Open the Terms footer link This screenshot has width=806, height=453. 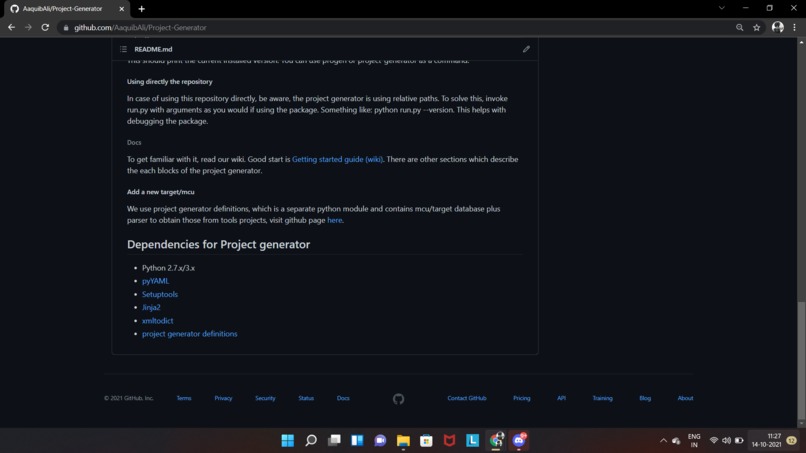[184, 398]
